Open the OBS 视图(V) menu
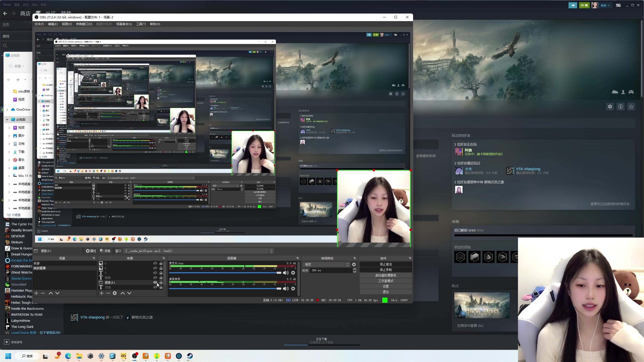This screenshot has height=362, width=644. pos(67,24)
